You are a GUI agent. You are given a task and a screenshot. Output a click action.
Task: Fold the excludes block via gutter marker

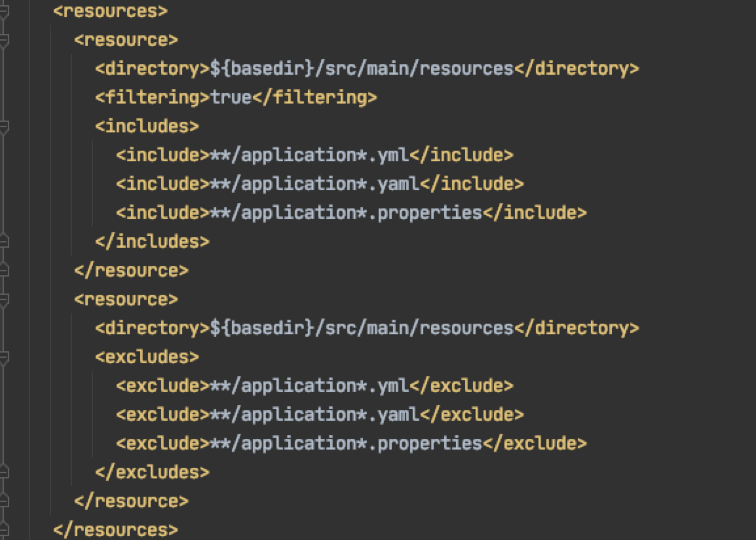[x=3, y=357]
